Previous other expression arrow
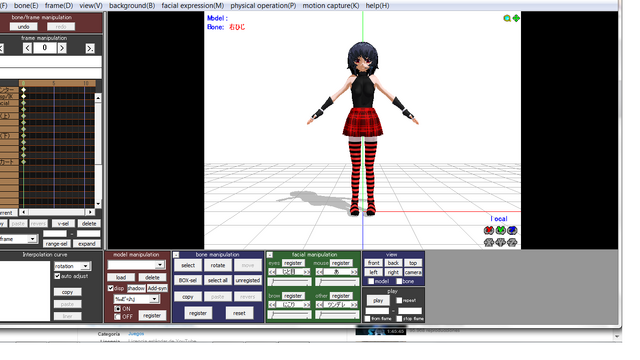The image size is (640, 360). [320, 305]
